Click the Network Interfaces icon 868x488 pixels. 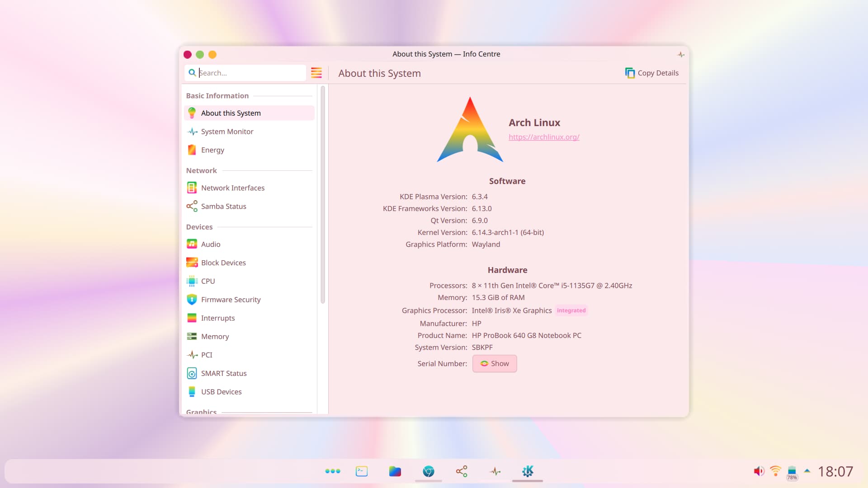pos(192,188)
